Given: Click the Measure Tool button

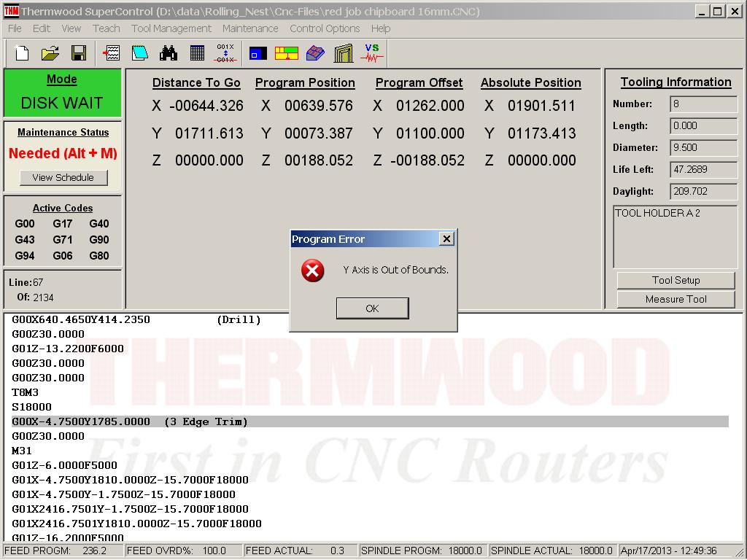Looking at the screenshot, I should tap(676, 299).
